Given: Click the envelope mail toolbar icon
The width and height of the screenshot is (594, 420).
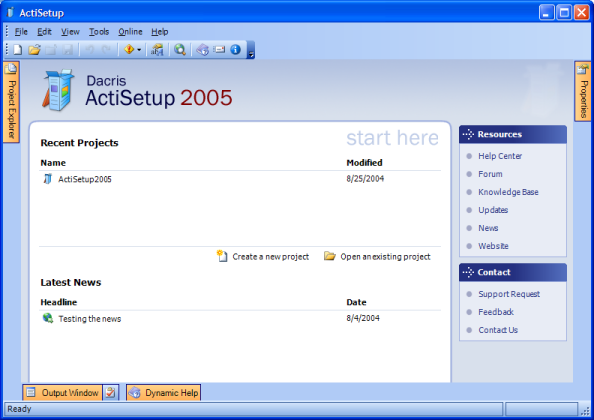Looking at the screenshot, I should (x=219, y=50).
